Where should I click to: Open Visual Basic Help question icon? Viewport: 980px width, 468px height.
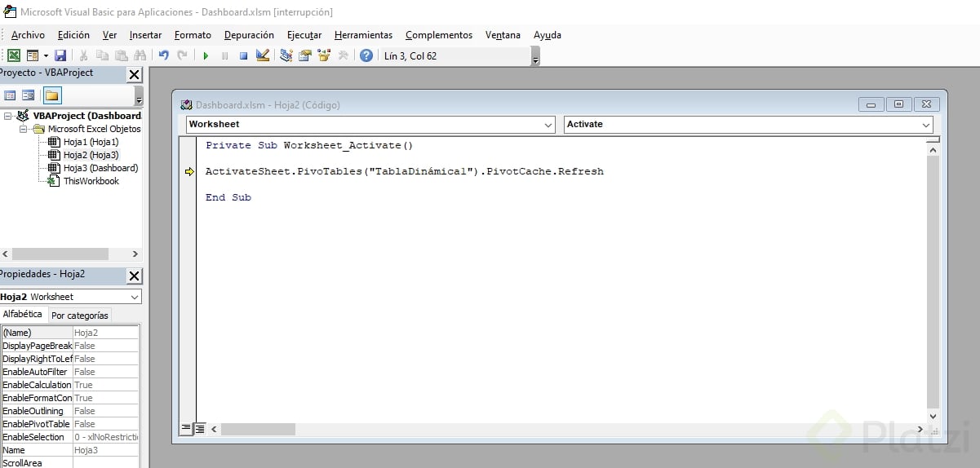tap(366, 55)
